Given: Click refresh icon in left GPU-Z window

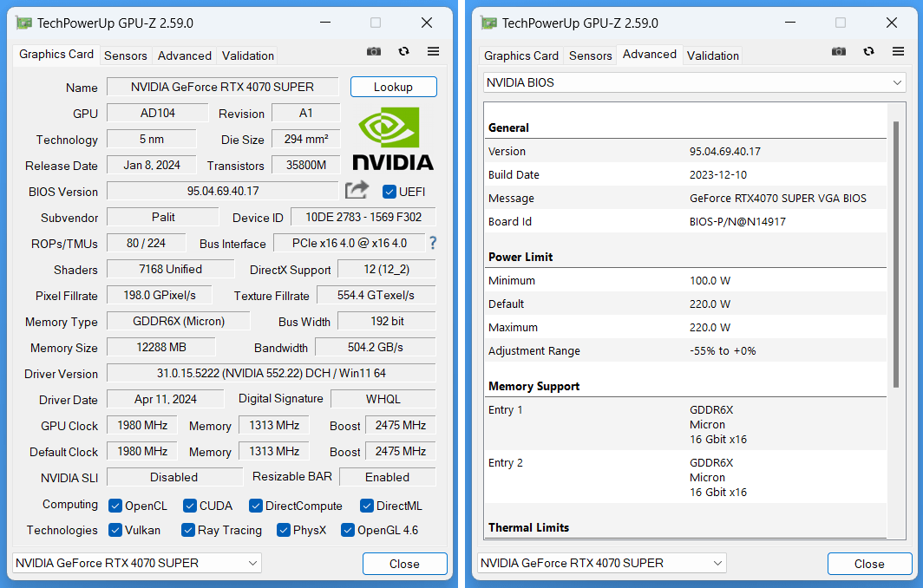Looking at the screenshot, I should click(x=404, y=51).
